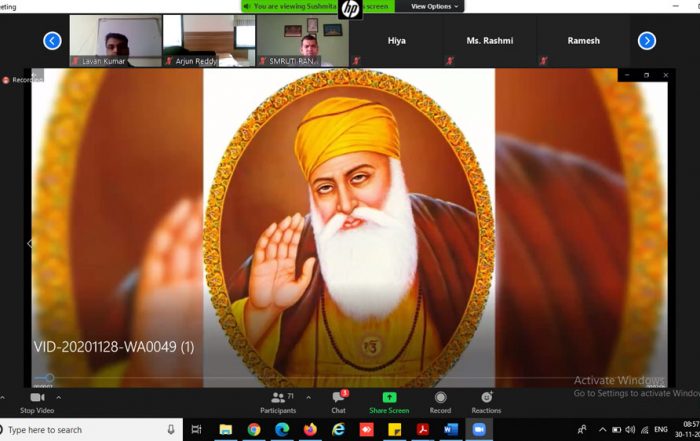Collapse the chevron above Recording indicator
Screen dimensions: 700x441
(36, 74)
